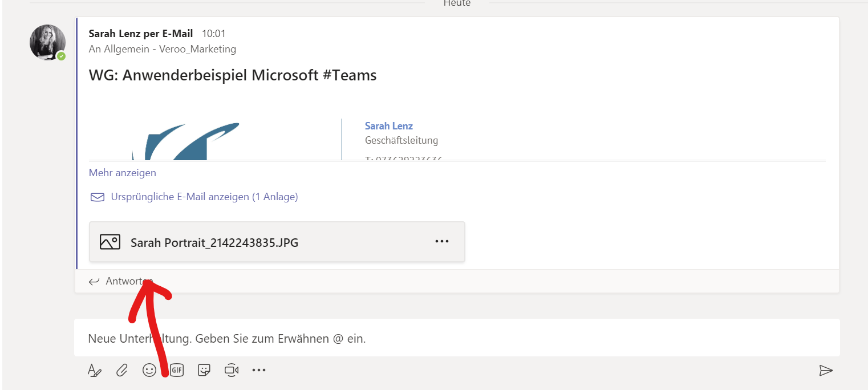This screenshot has width=868, height=390.
Task: Click sender name Sarah Lenz per E-Mail
Action: [x=141, y=34]
